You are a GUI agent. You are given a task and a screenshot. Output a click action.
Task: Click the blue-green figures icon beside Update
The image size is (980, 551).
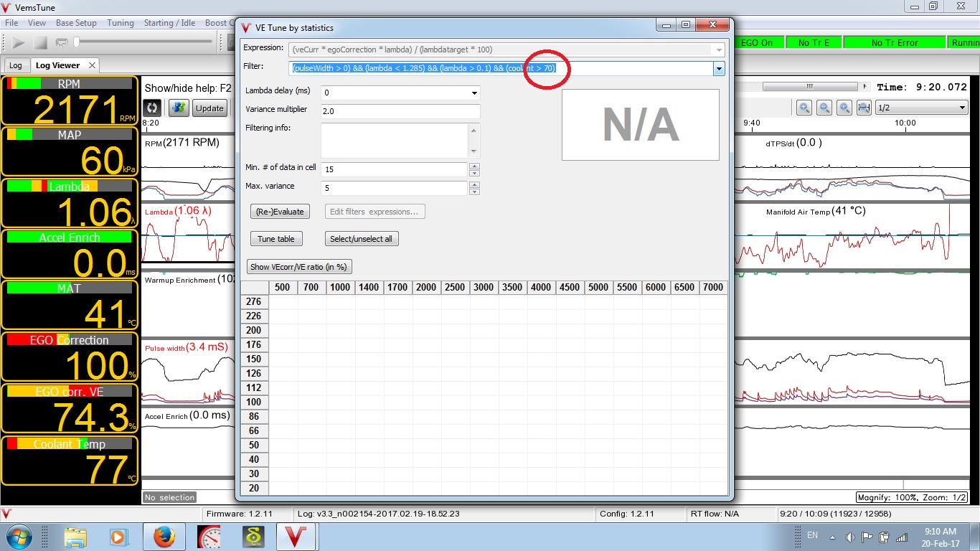[x=179, y=108]
